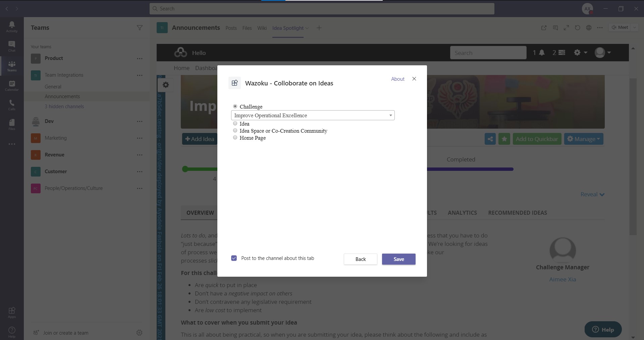Image resolution: width=644 pixels, height=340 pixels.
Task: Click the Completed purple progress bar
Action: (x=470, y=169)
